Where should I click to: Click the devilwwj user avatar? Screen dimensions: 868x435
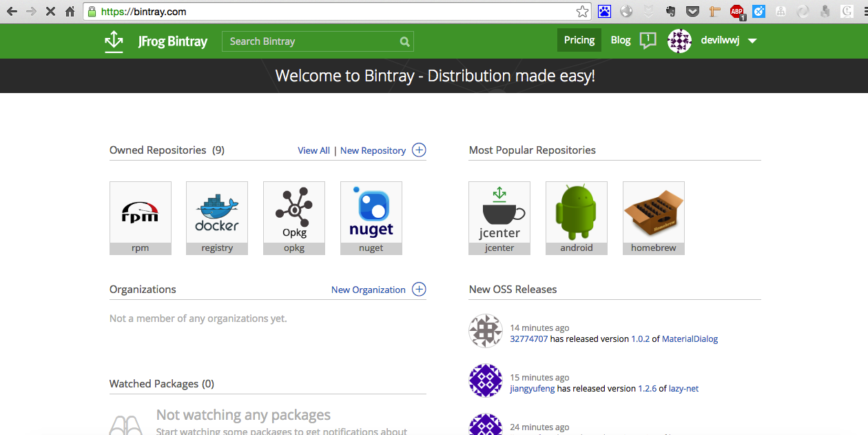[x=679, y=41]
